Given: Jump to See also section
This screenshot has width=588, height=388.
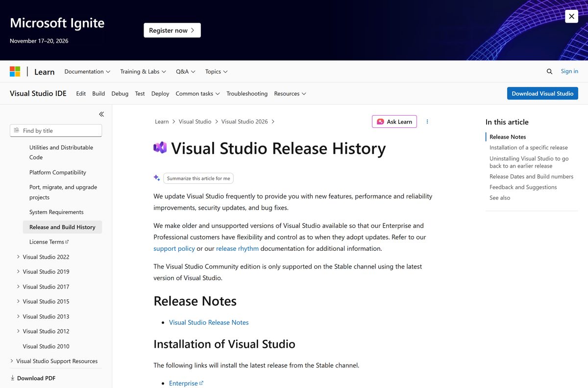Looking at the screenshot, I should (x=500, y=198).
